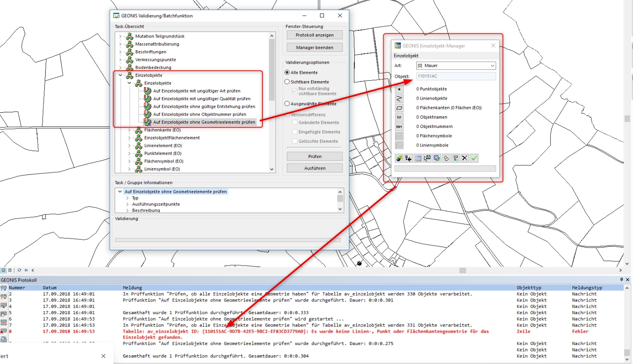Click the red-X delete entry icon in Protokoll side toolbar
Screen dimensions: 633x364
point(3,331)
